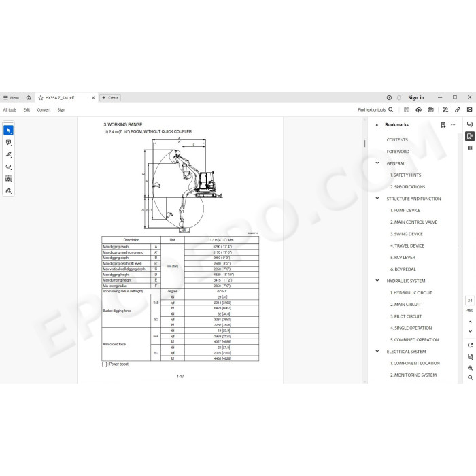Zoom in with magnifier plus
The image size is (476, 476).
(470, 368)
